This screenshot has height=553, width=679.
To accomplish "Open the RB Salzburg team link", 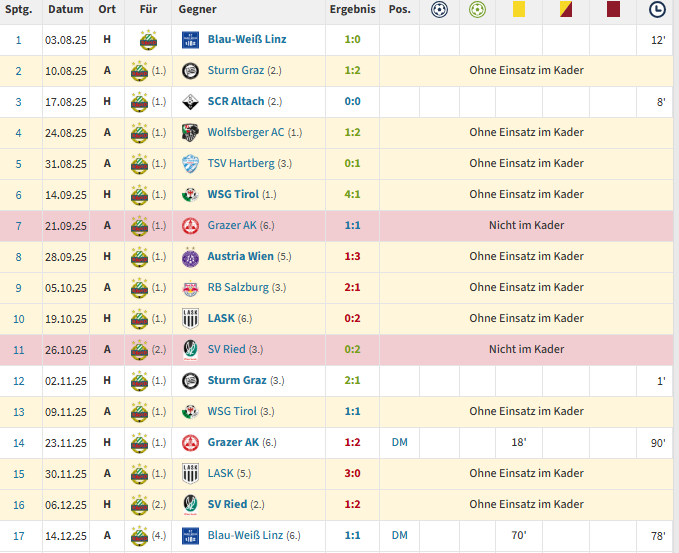I will pyautogui.click(x=238, y=288).
